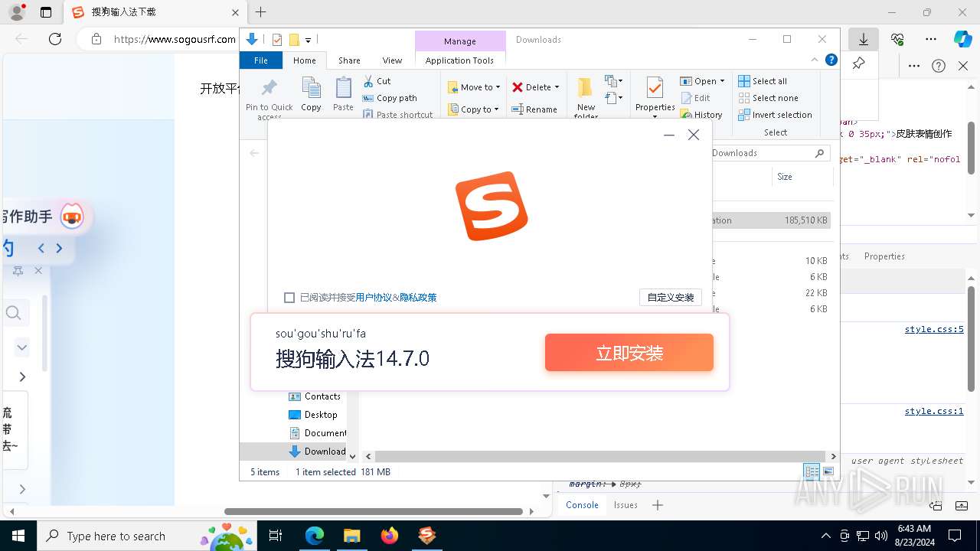The height and width of the screenshot is (551, 980).
Task: Open the Edge Settings and more menu
Action: [930, 39]
